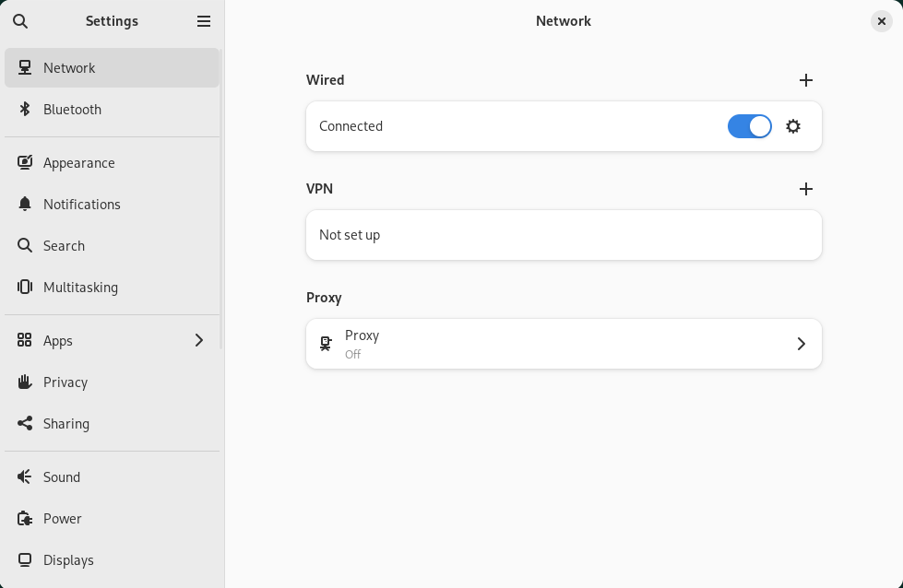This screenshot has height=588, width=903.
Task: Expand the Apps submenu chevron
Action: (x=199, y=341)
